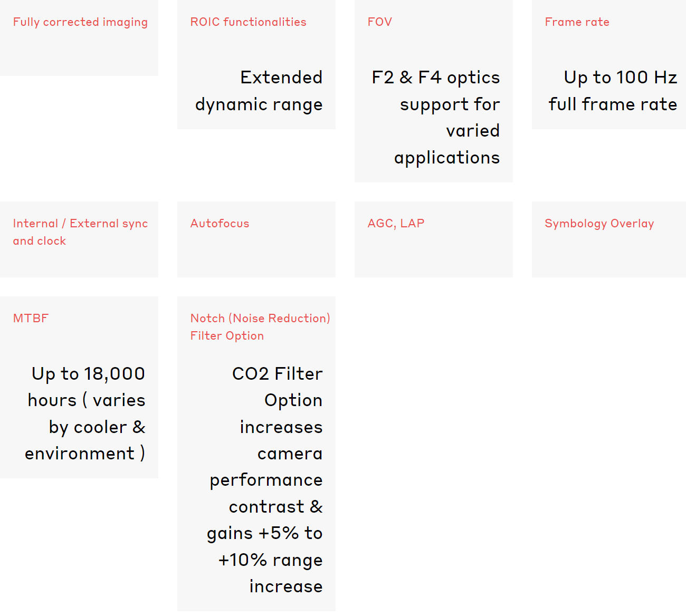Select the AGC, LAP label
This screenshot has height=616, width=686.
396,224
